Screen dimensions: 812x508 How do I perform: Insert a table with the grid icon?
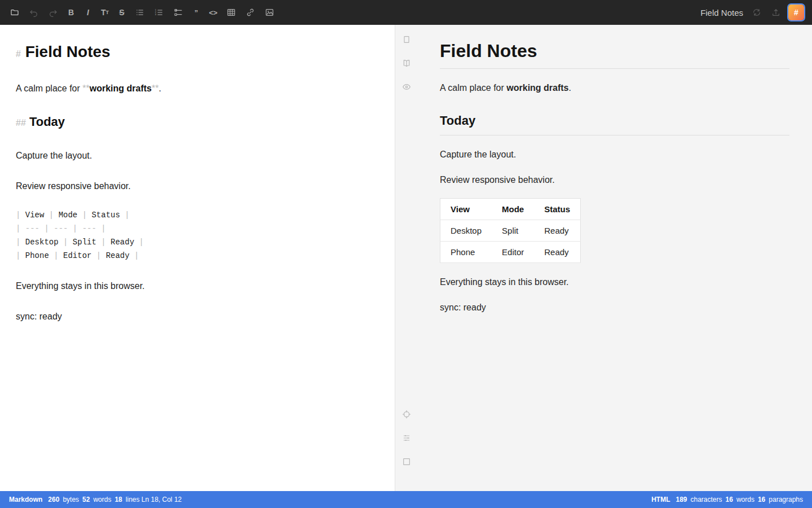click(x=231, y=12)
